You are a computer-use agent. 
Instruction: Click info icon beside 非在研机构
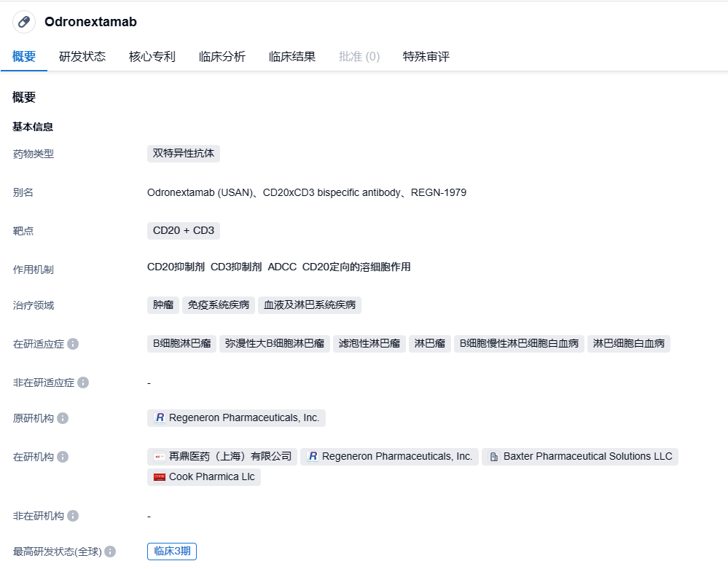(73, 516)
